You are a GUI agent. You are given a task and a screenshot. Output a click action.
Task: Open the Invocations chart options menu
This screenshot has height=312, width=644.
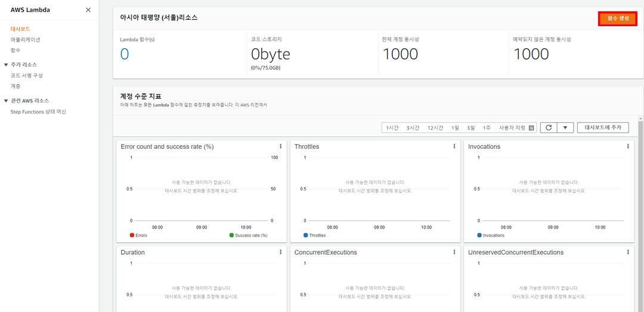(x=628, y=146)
